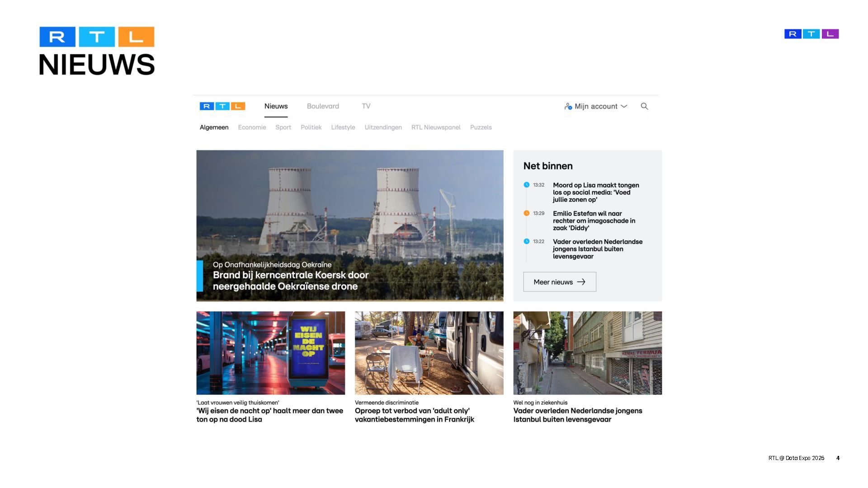Expand the Mijn account dropdown
This screenshot has width=868, height=488.
pyautogui.click(x=624, y=106)
